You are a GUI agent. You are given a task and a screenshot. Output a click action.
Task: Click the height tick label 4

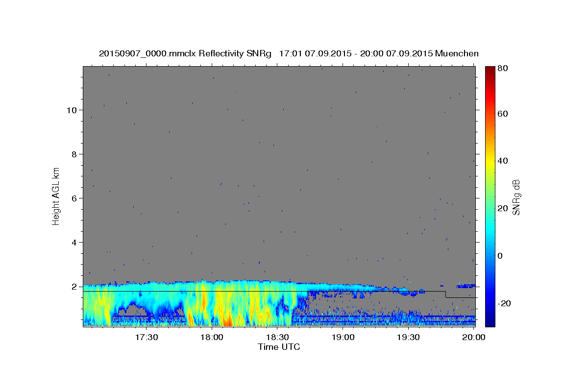coord(74,243)
